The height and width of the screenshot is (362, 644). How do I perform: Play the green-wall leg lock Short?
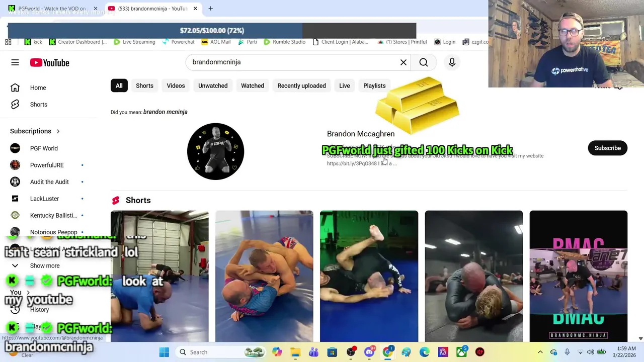pyautogui.click(x=369, y=276)
